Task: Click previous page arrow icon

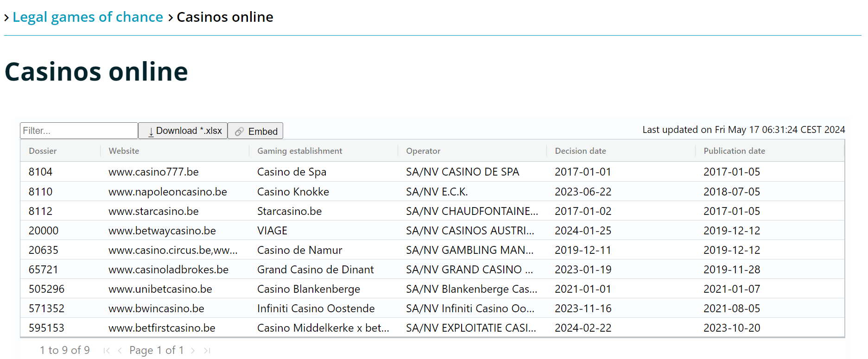Action: point(120,351)
